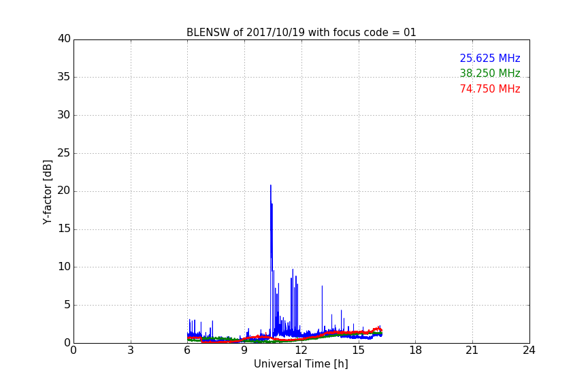The height and width of the screenshot is (392, 588).
Task: Click the 'Y-factor [dB]' axis label
Action: [47, 192]
